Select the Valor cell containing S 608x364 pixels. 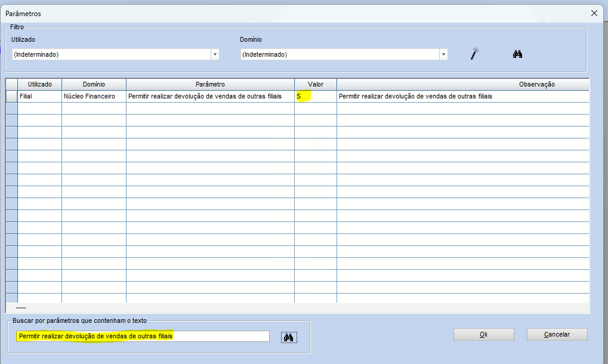(315, 96)
